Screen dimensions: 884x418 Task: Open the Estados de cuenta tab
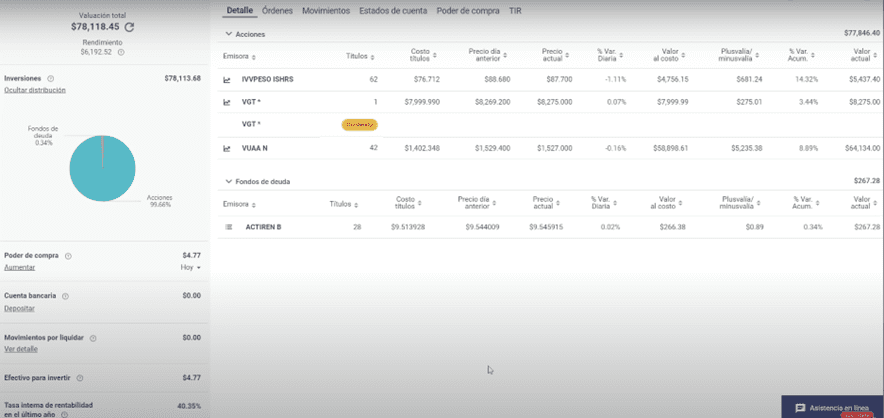click(392, 10)
